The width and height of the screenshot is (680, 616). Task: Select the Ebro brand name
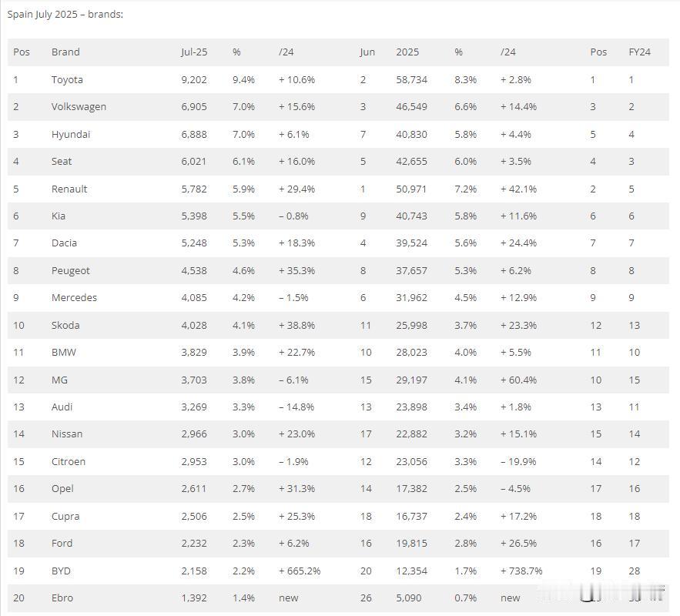click(x=62, y=598)
